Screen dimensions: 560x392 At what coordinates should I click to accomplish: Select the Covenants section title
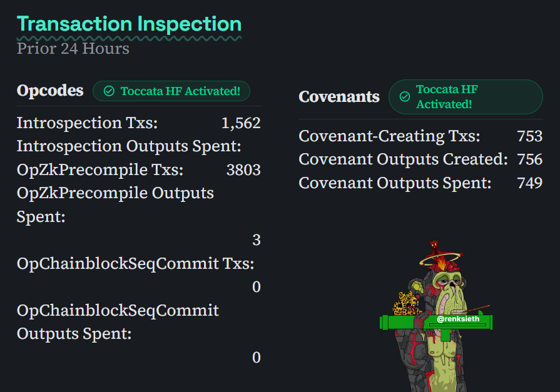point(339,97)
